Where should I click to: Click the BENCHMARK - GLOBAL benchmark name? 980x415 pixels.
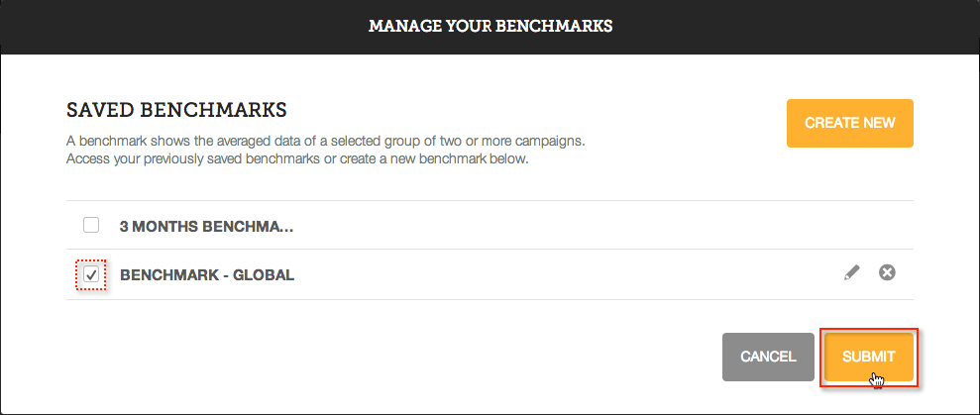[207, 275]
